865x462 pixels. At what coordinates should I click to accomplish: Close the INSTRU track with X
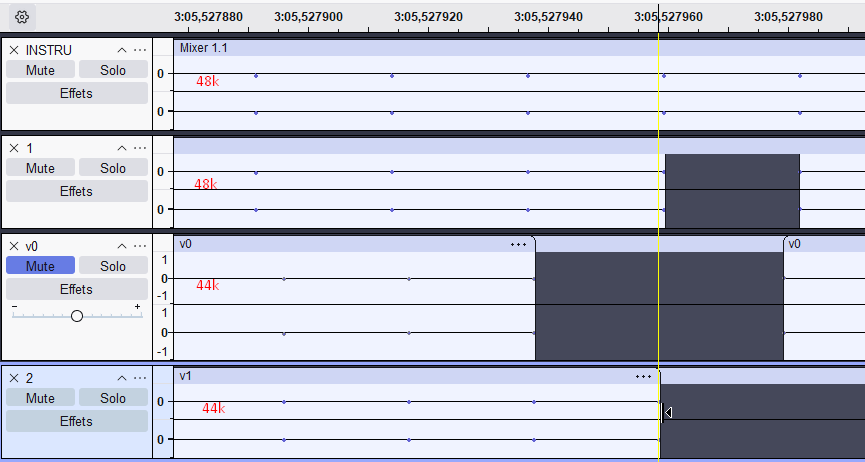click(x=14, y=50)
